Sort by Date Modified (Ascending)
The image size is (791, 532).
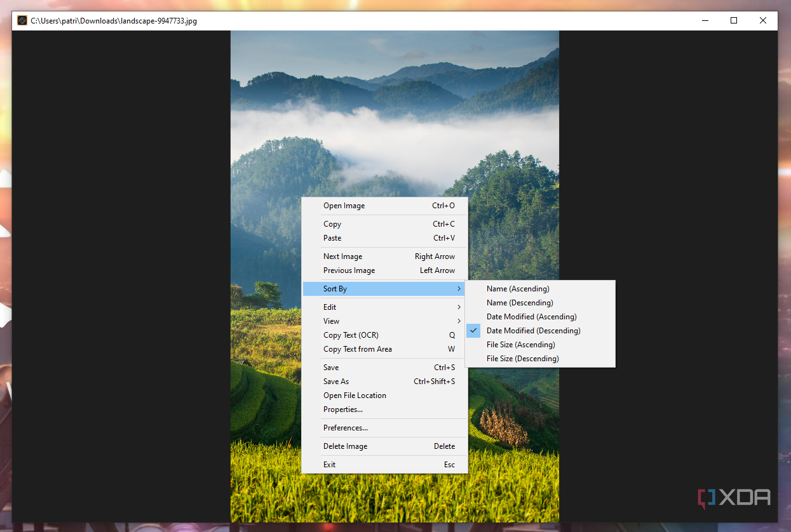click(x=541, y=317)
